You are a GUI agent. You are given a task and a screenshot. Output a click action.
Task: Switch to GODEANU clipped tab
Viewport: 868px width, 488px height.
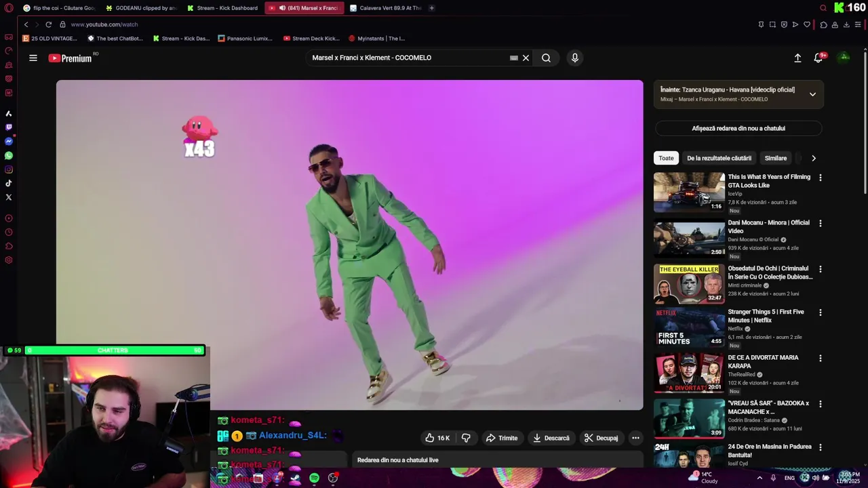tap(140, 8)
